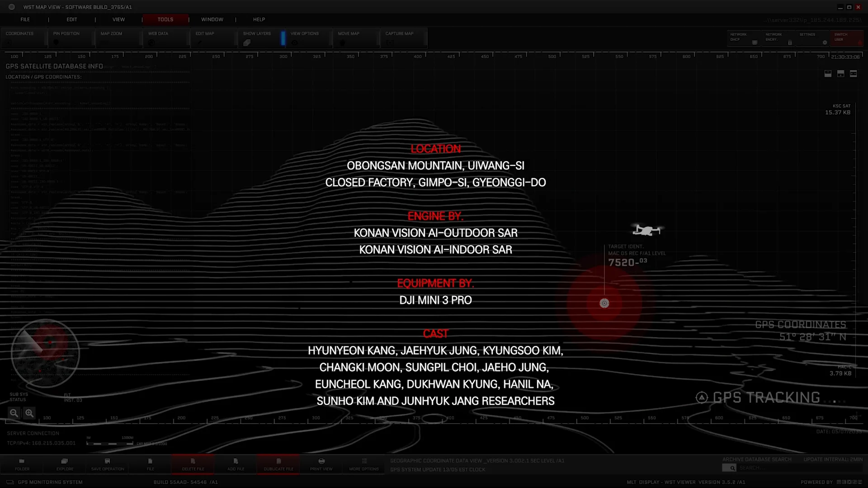This screenshot has height=488, width=868.
Task: Toggle Network DHCP option
Action: [x=744, y=38]
